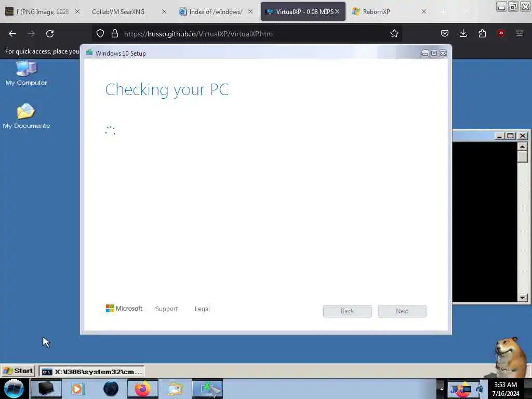Click the browser forward arrow
The width and height of the screenshot is (532, 399).
[31, 34]
